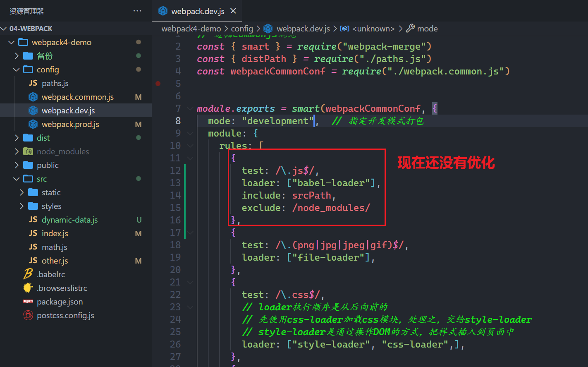Click webpack icon beside webpack.common.js
This screenshot has width=588, height=367.
pos(33,97)
